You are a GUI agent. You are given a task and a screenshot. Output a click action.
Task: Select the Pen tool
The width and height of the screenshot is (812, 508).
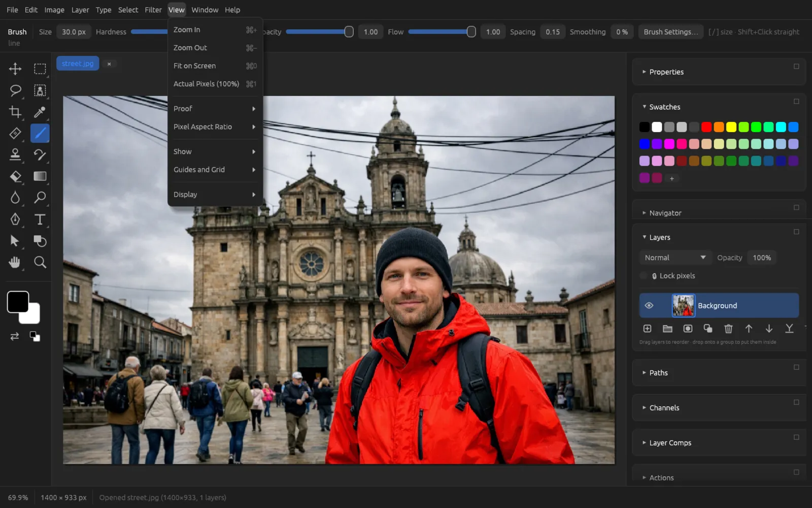point(15,219)
